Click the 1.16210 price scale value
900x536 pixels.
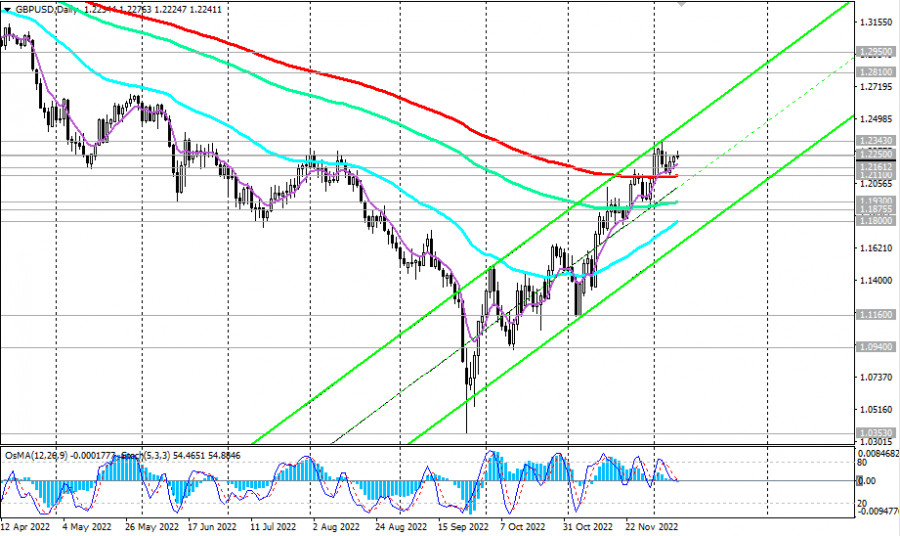874,248
